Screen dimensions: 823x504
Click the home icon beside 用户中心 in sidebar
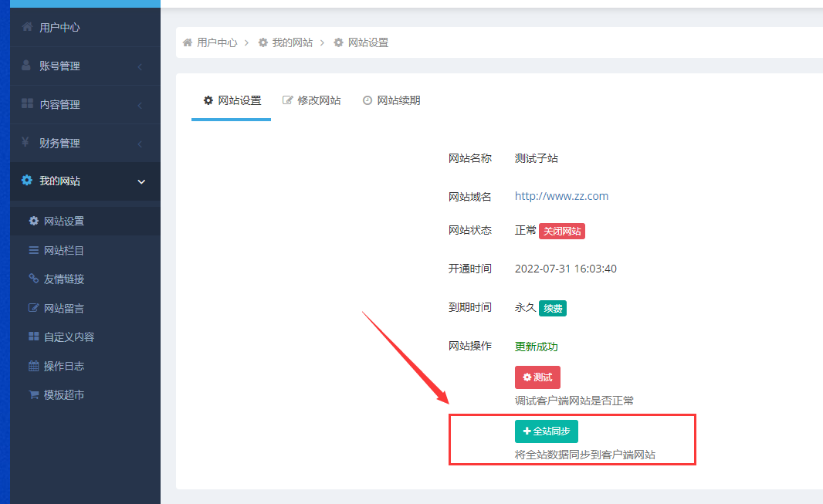tap(27, 27)
